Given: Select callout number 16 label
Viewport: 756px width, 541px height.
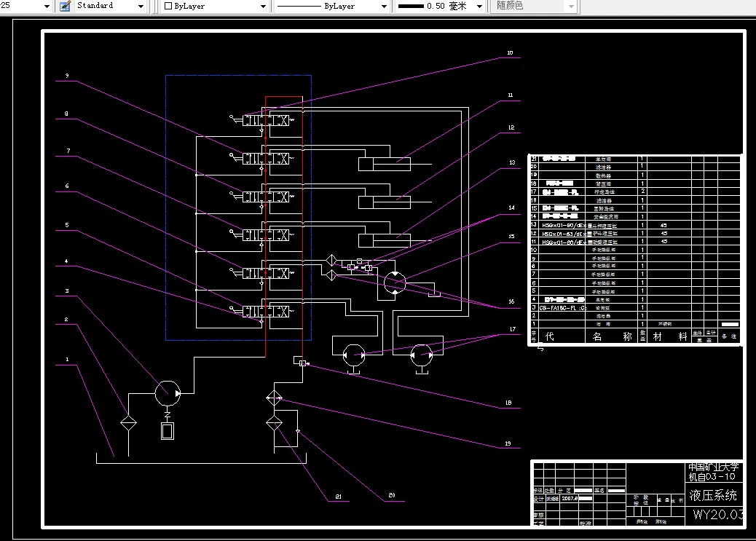Looking at the screenshot, I should click(511, 301).
